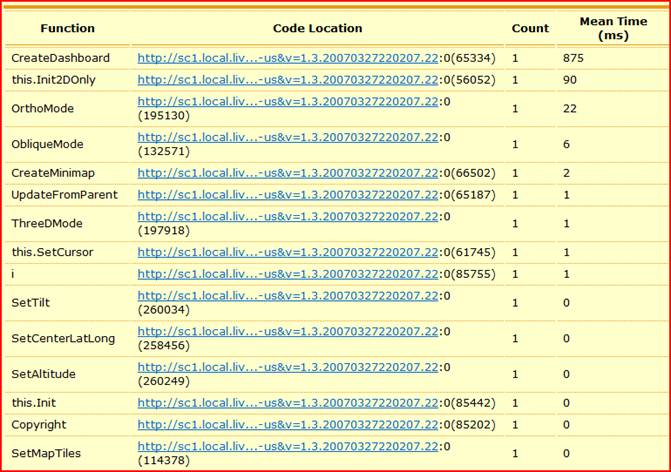Click the Mean Time (ms) column header
Viewport: 671px width, 472px height.
tap(613, 28)
